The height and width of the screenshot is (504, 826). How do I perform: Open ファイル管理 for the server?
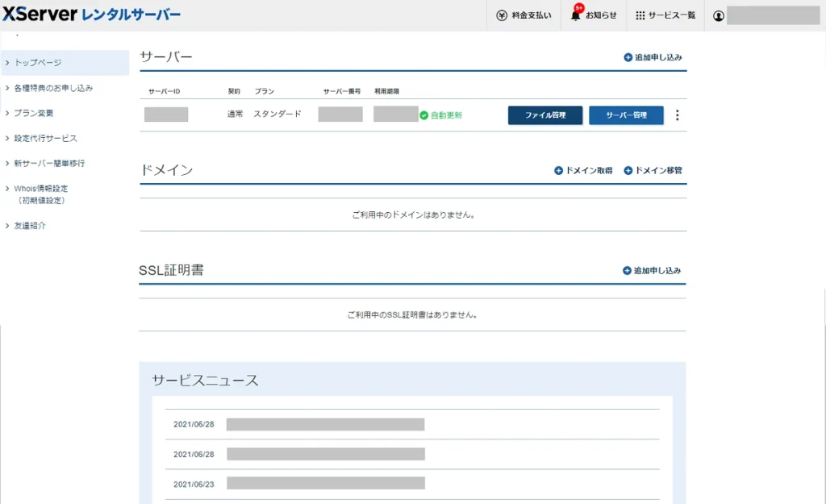click(545, 115)
